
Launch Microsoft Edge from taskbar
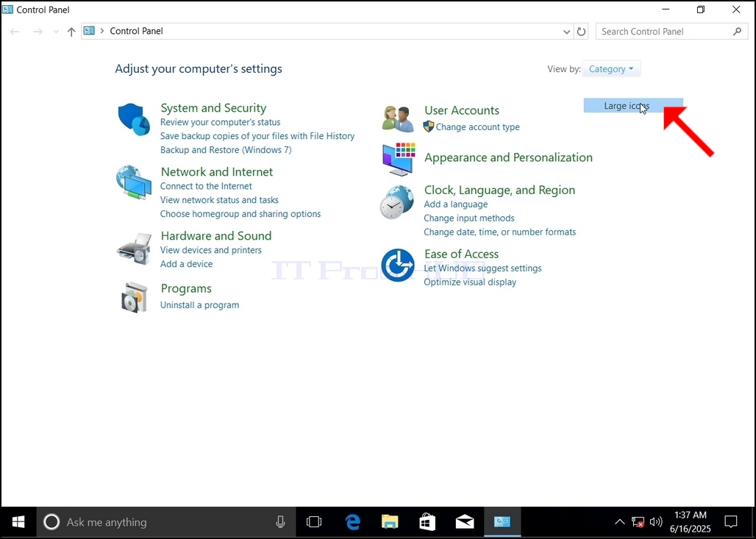(x=352, y=522)
